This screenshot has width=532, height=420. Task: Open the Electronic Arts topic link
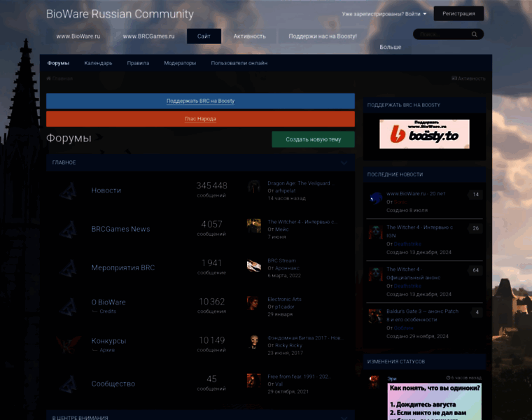coord(284,299)
